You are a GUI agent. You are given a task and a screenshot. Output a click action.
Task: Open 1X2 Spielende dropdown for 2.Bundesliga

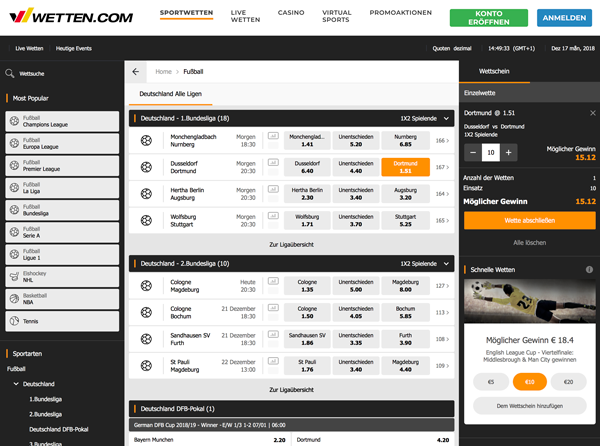425,264
